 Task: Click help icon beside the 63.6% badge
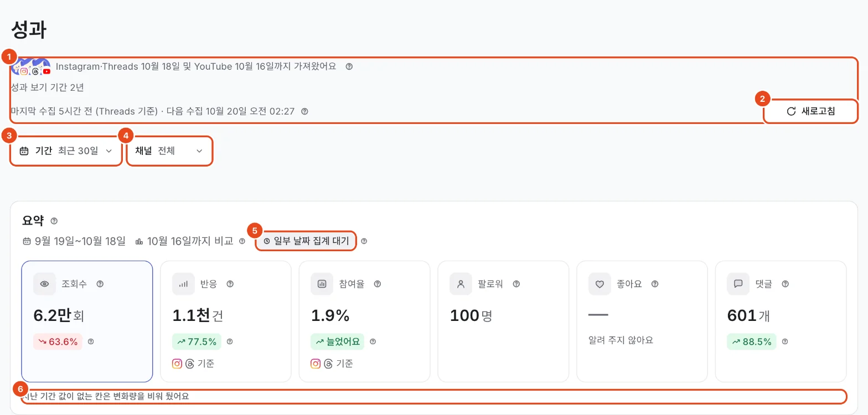point(91,341)
